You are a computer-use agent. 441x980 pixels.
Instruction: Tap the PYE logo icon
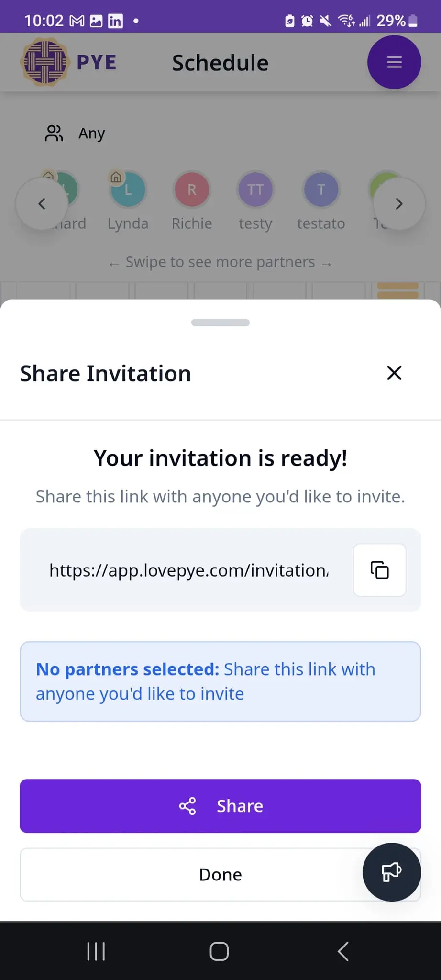[x=45, y=62]
